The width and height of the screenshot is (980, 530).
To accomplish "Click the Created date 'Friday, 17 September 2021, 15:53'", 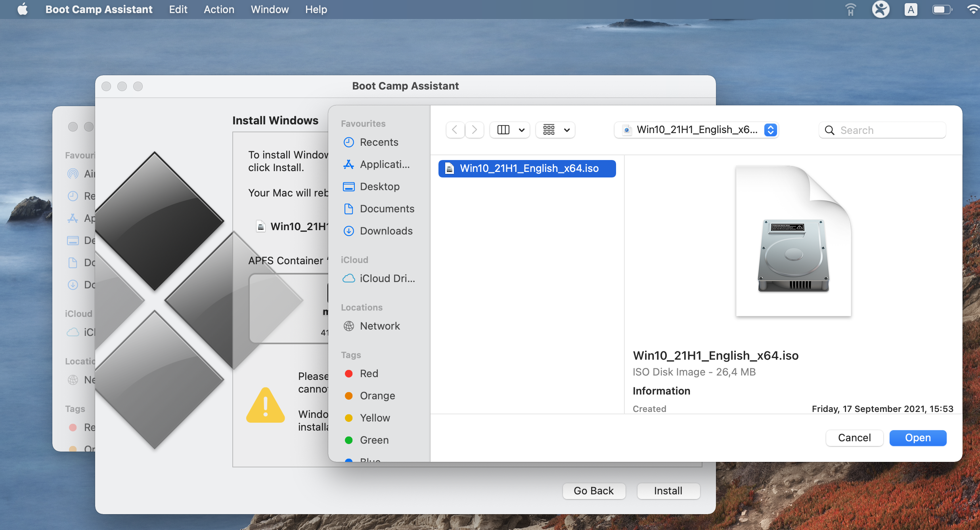I will [x=882, y=408].
